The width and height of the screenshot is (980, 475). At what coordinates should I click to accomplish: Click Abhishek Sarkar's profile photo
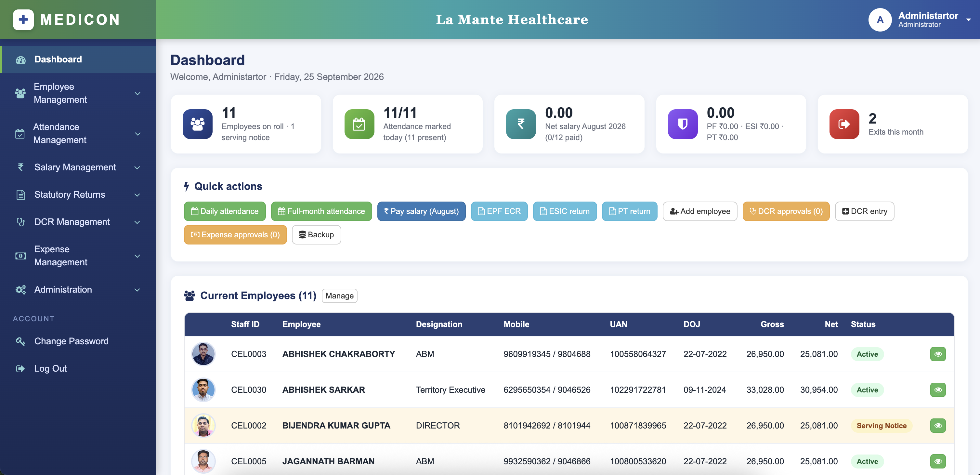[203, 390]
